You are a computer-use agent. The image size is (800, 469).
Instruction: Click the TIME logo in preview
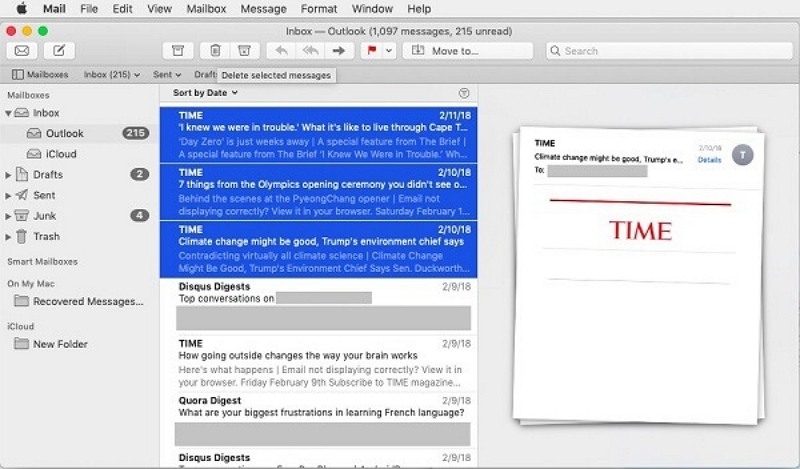point(640,231)
